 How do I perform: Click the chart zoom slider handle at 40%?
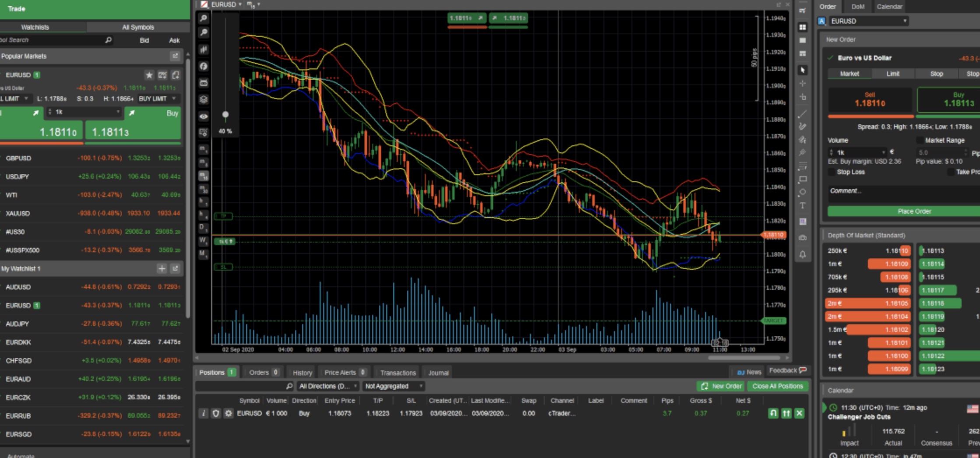point(226,115)
